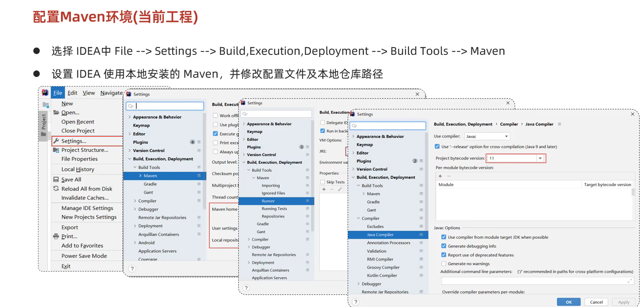Viewport: 644px width, 307px height.
Task: Click the floppy disk Save All icon
Action: pos(56,179)
